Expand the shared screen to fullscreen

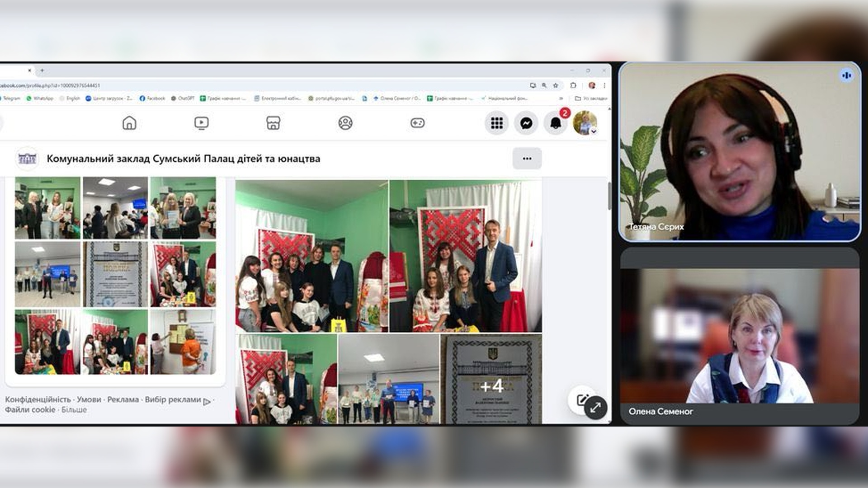pos(595,408)
